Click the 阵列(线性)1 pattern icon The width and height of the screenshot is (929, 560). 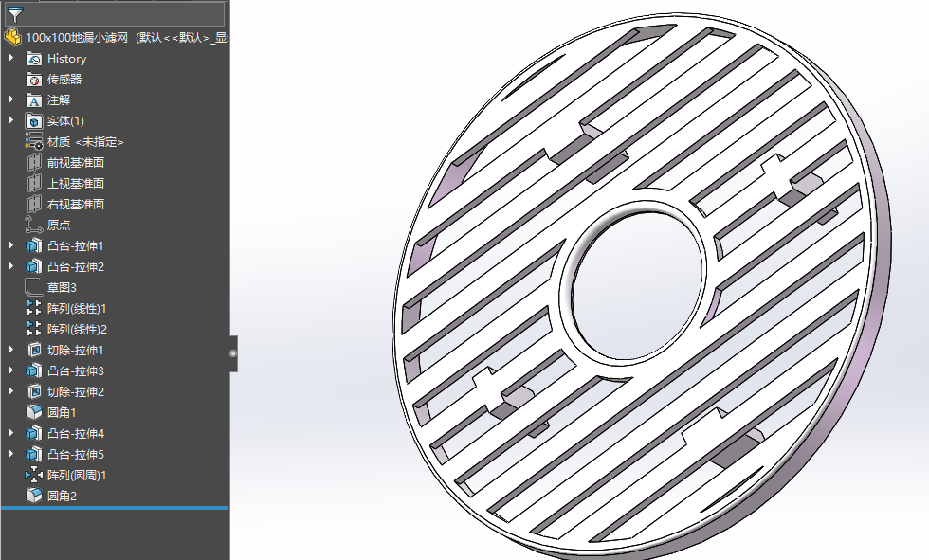click(x=34, y=308)
